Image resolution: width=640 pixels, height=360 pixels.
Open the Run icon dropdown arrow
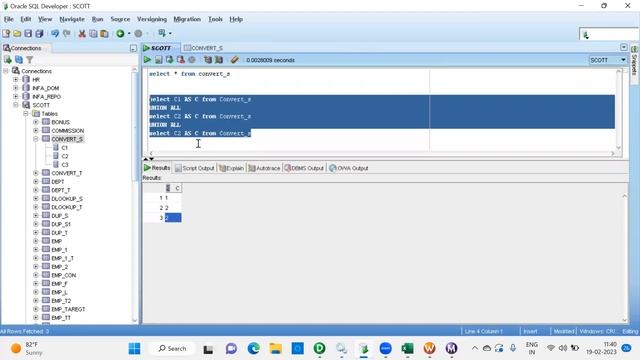click(x=129, y=33)
